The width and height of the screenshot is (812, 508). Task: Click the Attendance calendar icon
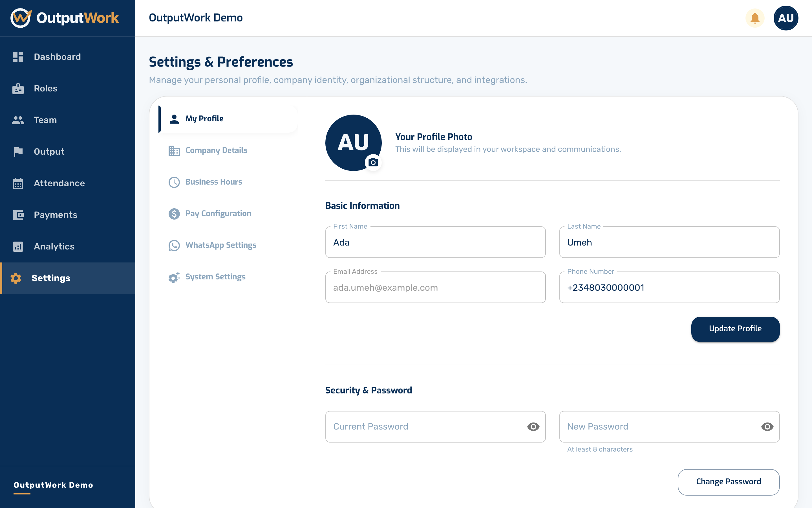point(18,183)
